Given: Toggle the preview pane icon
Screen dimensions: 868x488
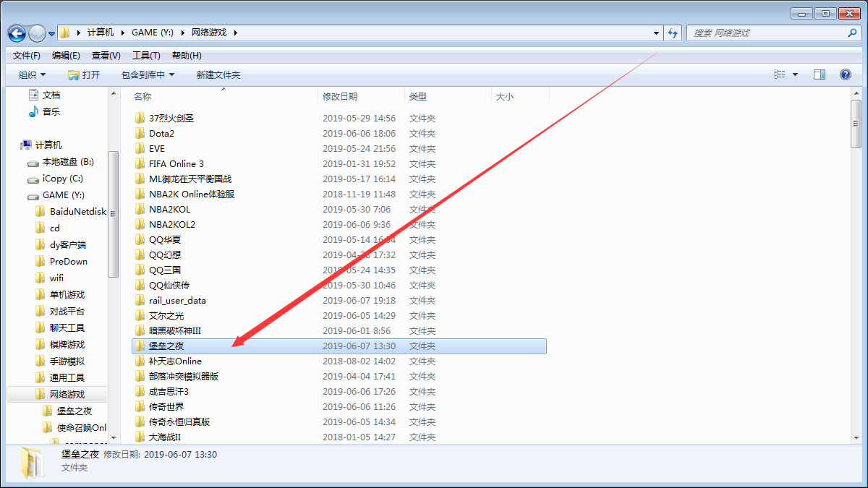Looking at the screenshot, I should tap(820, 74).
